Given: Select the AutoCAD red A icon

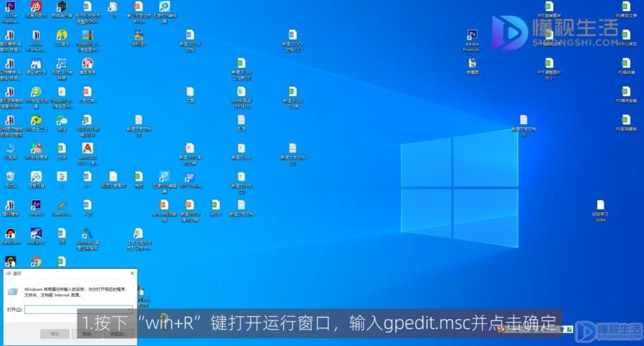Looking at the screenshot, I should (87, 148).
